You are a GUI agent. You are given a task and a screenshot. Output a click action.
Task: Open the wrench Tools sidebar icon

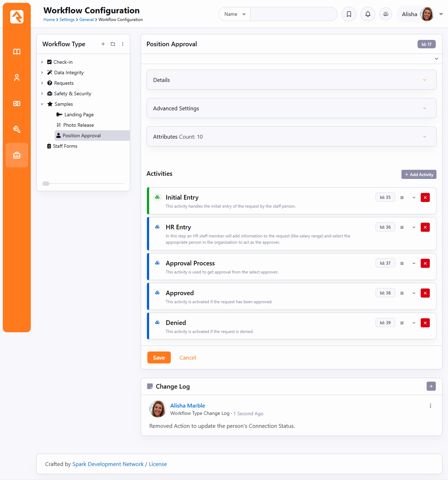pyautogui.click(x=17, y=130)
